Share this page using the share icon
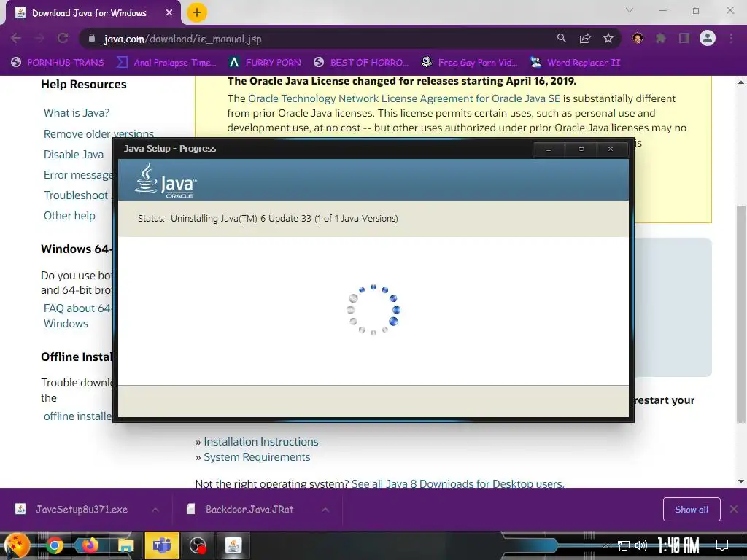The width and height of the screenshot is (747, 560). 585,38
